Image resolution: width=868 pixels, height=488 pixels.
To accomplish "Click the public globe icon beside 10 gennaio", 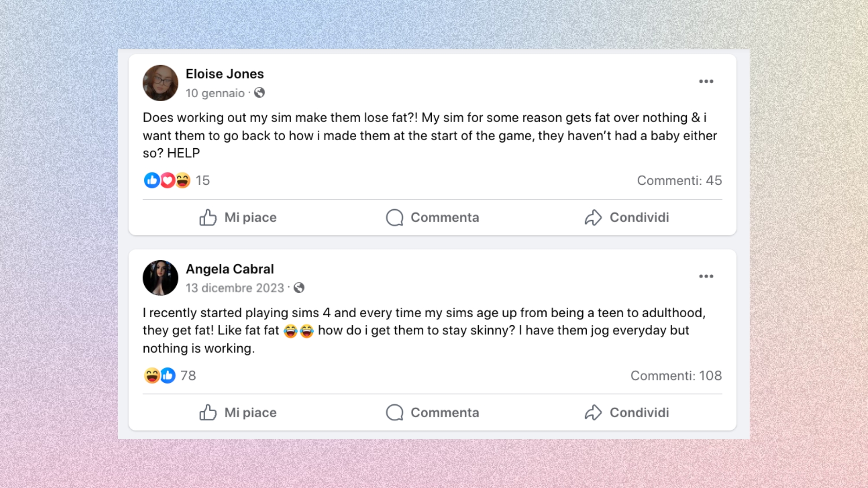I will coord(259,93).
